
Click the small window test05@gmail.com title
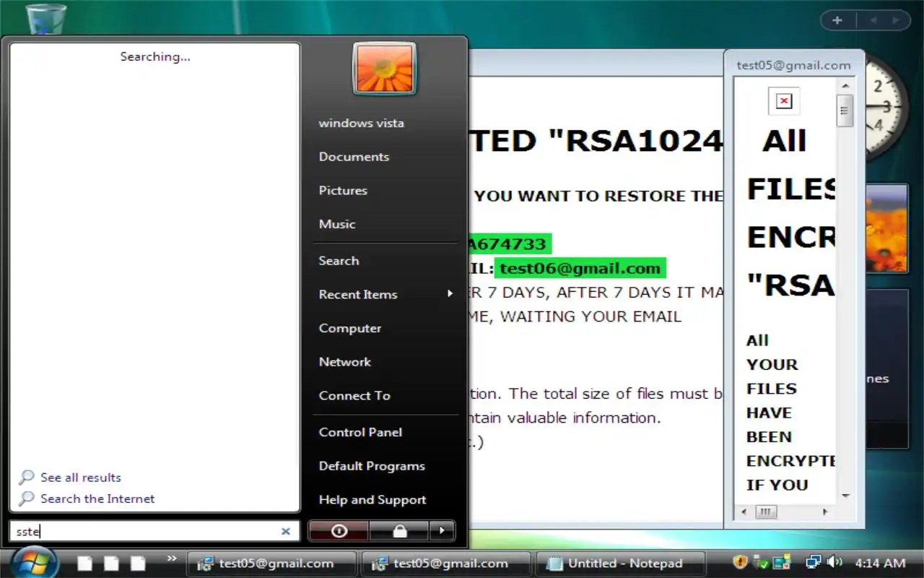pos(793,65)
